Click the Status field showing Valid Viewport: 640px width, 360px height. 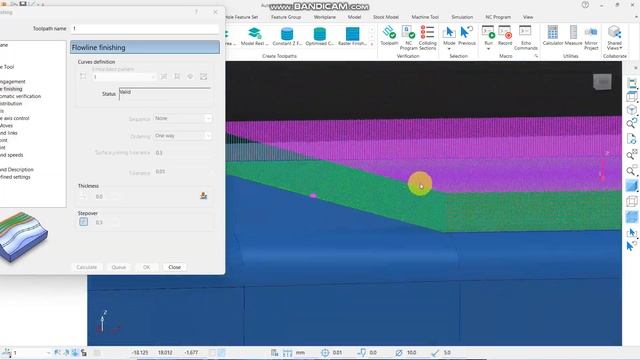[x=165, y=94]
